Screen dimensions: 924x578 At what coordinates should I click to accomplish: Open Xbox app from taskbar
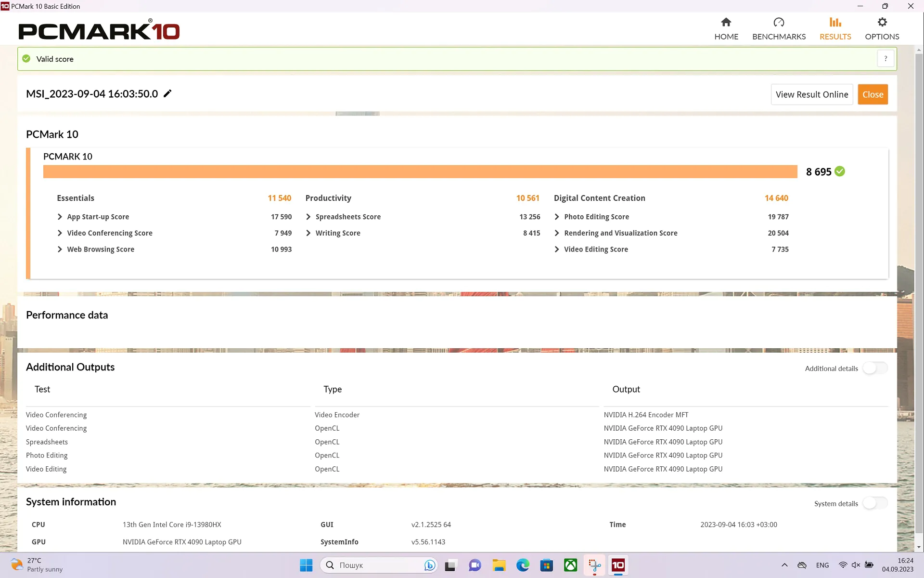coord(570,565)
